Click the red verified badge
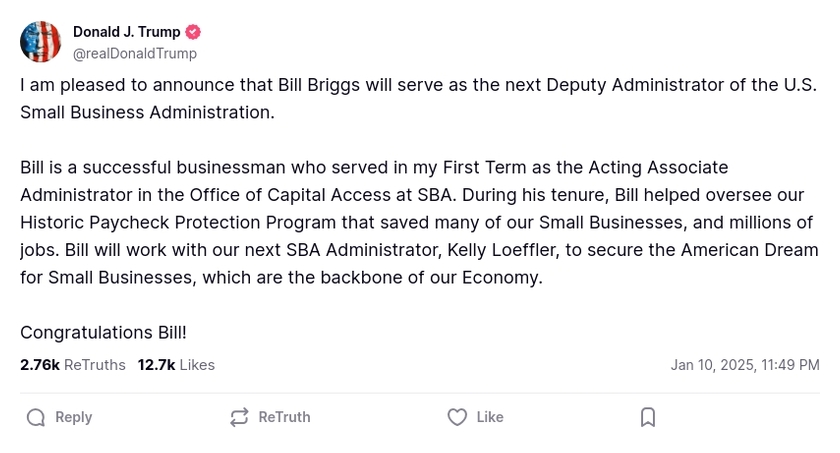 tap(193, 32)
